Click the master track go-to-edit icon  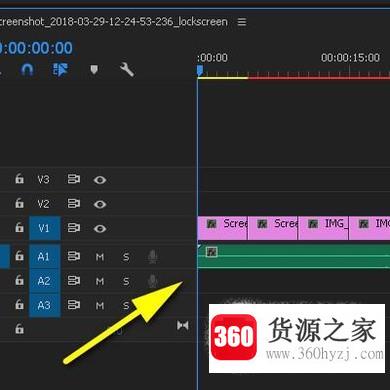[183, 325]
